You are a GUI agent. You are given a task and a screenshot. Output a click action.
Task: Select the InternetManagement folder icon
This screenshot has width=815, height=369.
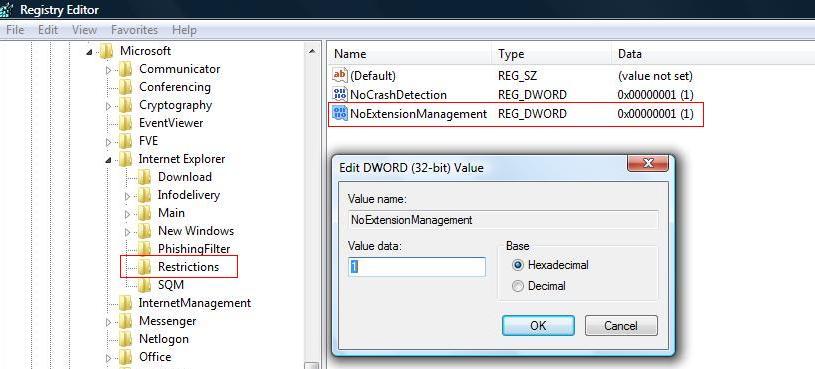[x=125, y=303]
